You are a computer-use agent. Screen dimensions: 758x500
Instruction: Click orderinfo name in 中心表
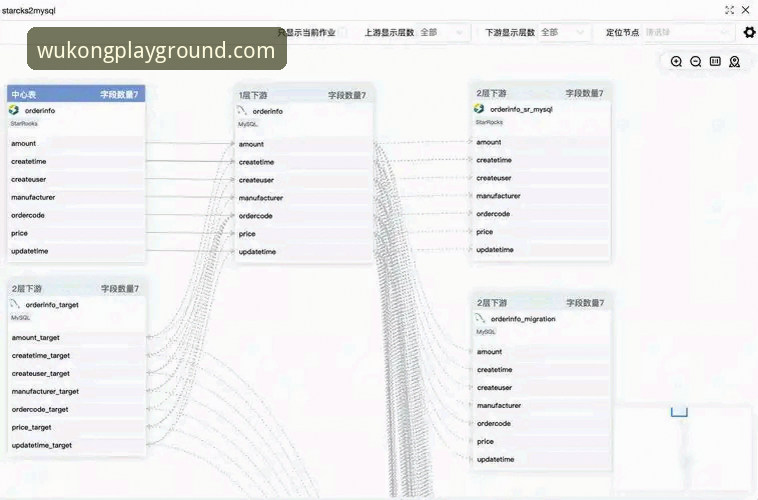pyautogui.click(x=40, y=110)
